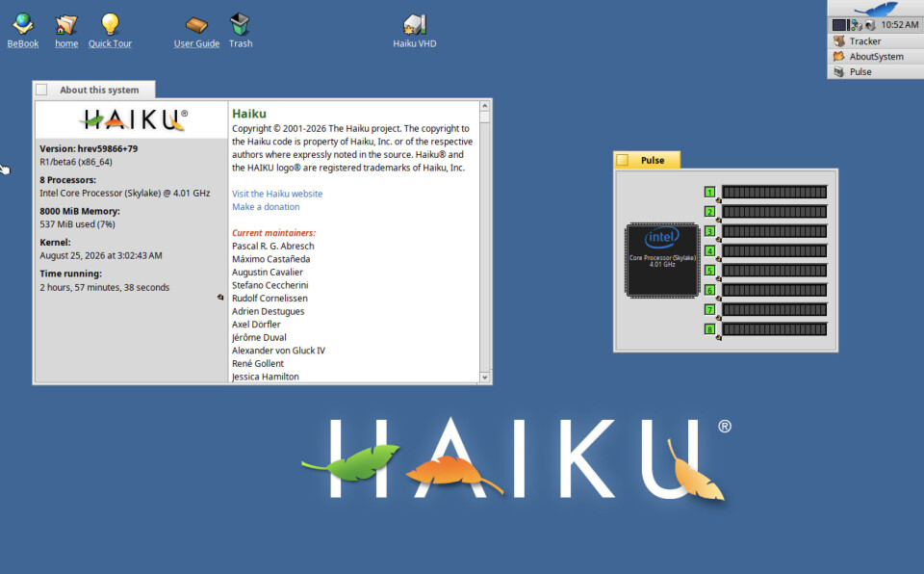The height and width of the screenshot is (574, 924).
Task: Click the name Adrien Destugues
Action: point(269,311)
